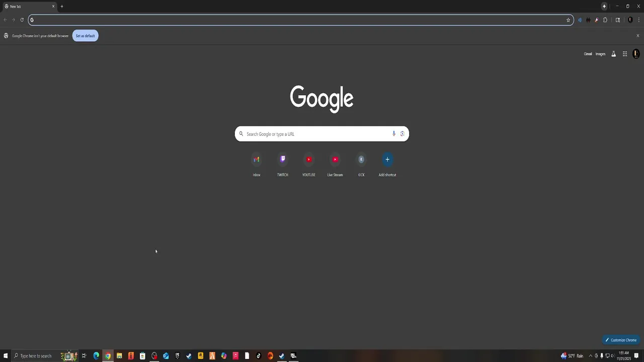Open File Explorer from taskbar
This screenshot has height=362, width=644.
119,356
